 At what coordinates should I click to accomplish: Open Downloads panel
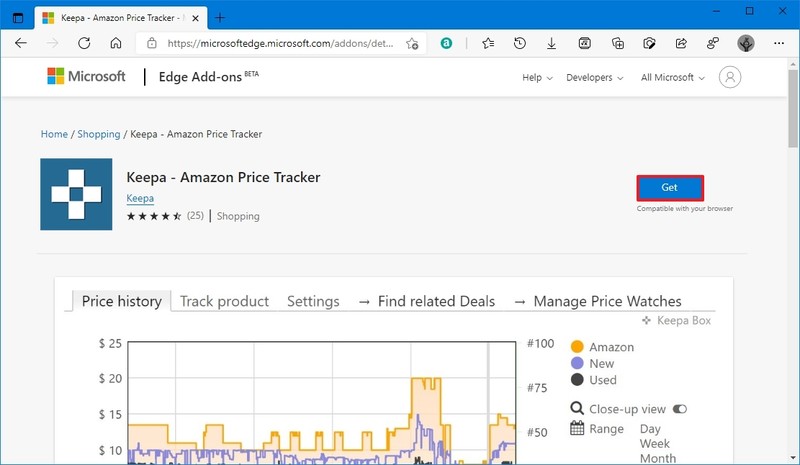click(x=552, y=43)
